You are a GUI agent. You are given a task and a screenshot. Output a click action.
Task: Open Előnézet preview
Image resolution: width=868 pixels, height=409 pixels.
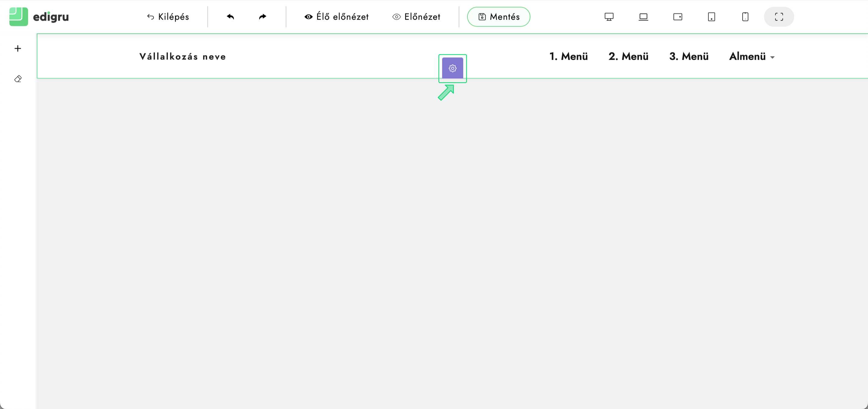click(417, 17)
